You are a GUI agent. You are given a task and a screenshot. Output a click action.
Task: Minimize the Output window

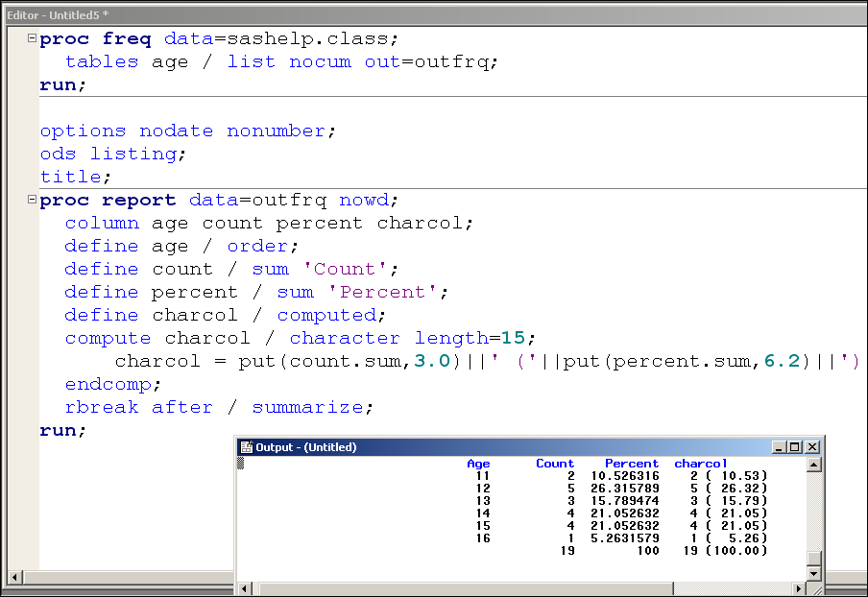coord(779,447)
